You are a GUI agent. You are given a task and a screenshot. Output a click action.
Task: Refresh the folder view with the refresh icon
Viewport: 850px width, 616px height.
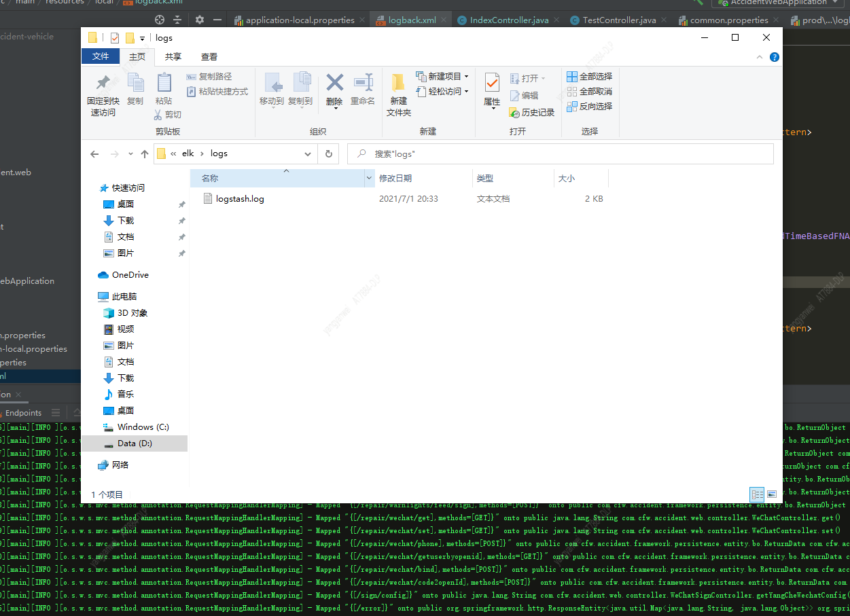pyautogui.click(x=328, y=153)
